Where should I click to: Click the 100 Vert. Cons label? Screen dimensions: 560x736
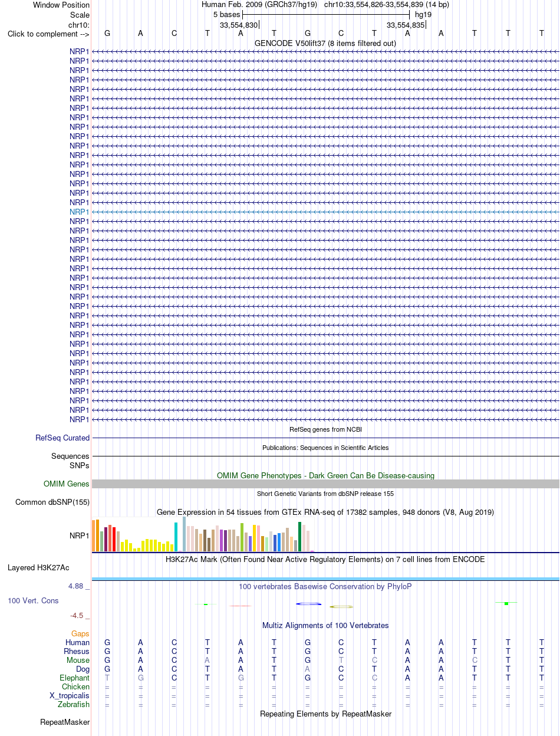(33, 600)
